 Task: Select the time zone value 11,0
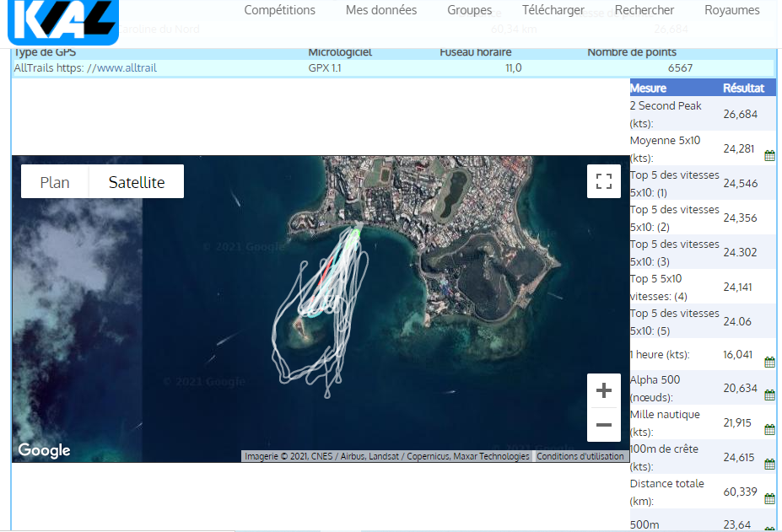point(513,67)
